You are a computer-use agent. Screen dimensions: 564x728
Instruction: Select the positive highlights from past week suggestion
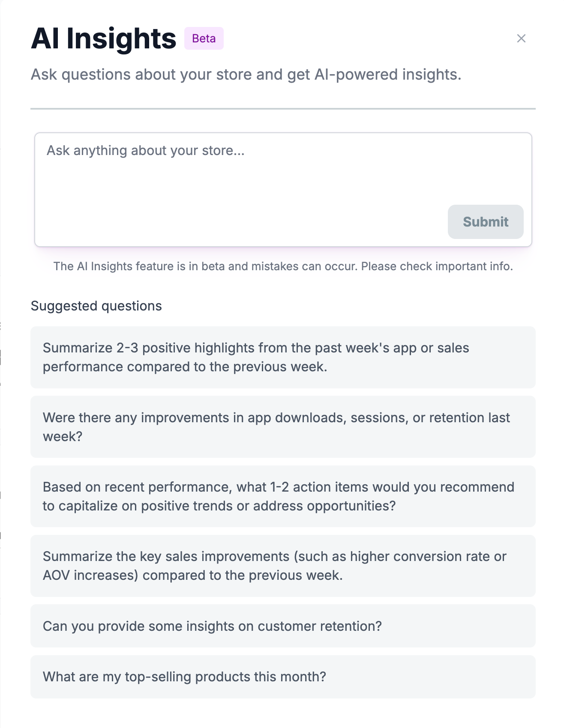pos(283,357)
